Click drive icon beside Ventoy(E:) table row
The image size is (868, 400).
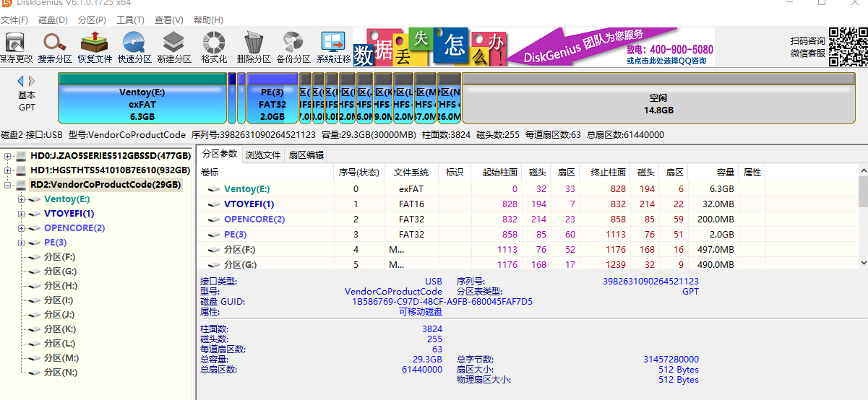coord(214,189)
